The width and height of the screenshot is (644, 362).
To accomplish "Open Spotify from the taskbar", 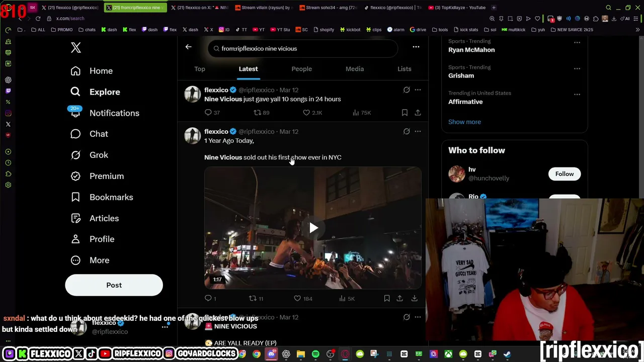I will [x=315, y=354].
